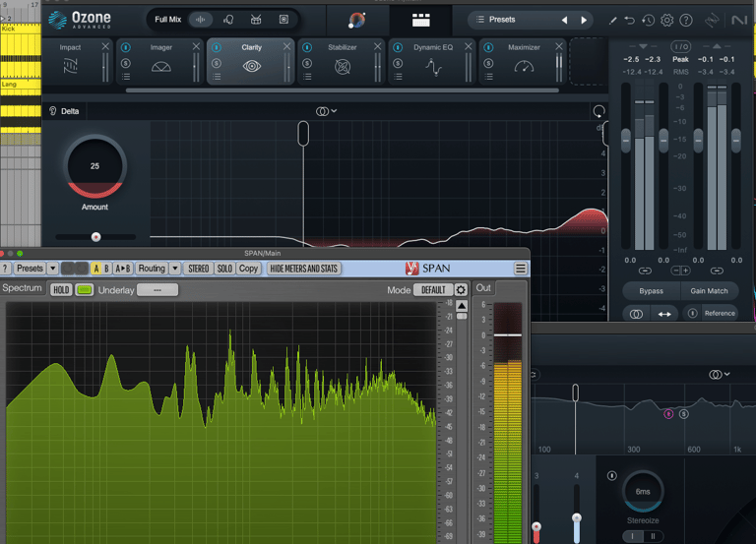The image size is (756, 544).
Task: Solo the Dynamic EQ module
Action: tap(398, 63)
